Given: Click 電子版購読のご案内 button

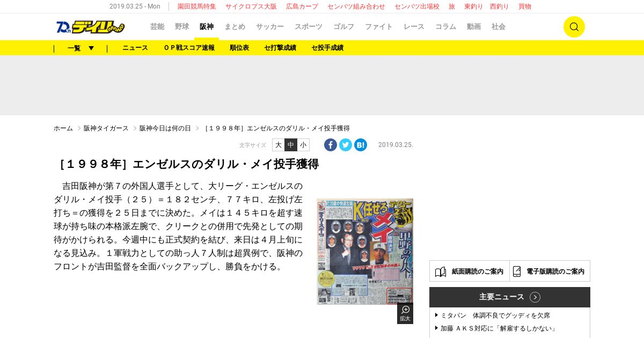Looking at the screenshot, I should point(550,271).
